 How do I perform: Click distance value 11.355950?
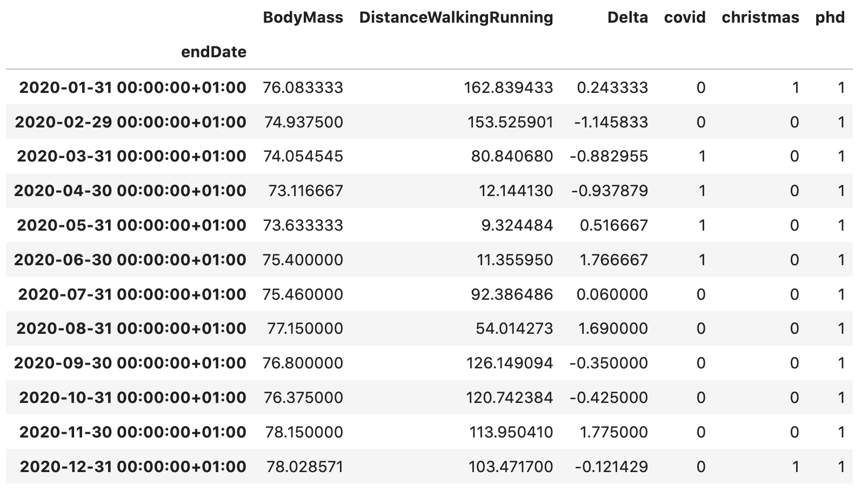tap(515, 260)
